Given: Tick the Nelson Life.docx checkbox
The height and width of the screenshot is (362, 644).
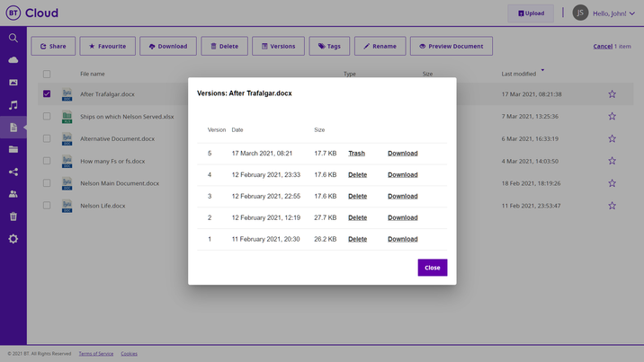Looking at the screenshot, I should (x=47, y=206).
